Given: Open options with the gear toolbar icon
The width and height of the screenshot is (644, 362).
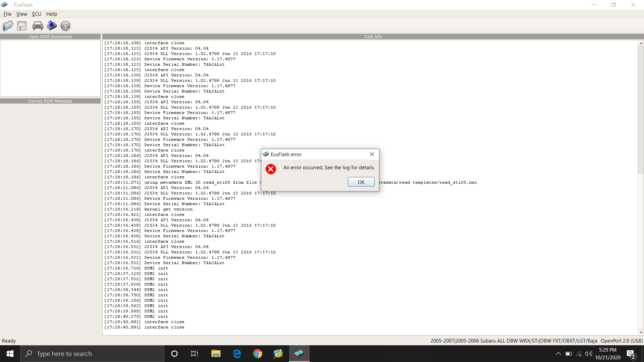Looking at the screenshot, I should (x=65, y=26).
